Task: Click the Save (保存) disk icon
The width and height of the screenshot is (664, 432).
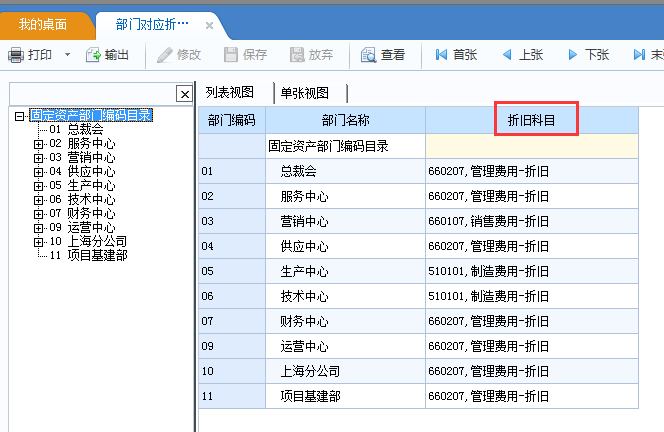Action: click(x=231, y=55)
